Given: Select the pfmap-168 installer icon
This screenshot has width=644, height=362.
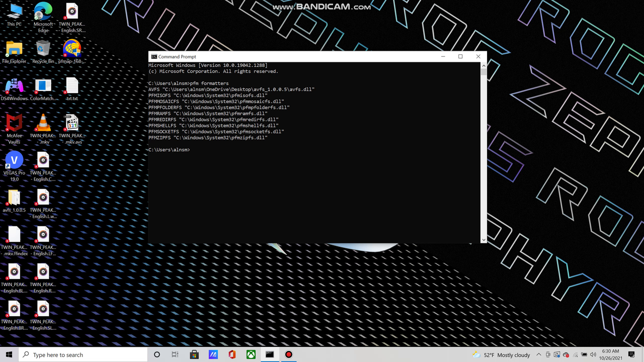Looking at the screenshot, I should [72, 52].
